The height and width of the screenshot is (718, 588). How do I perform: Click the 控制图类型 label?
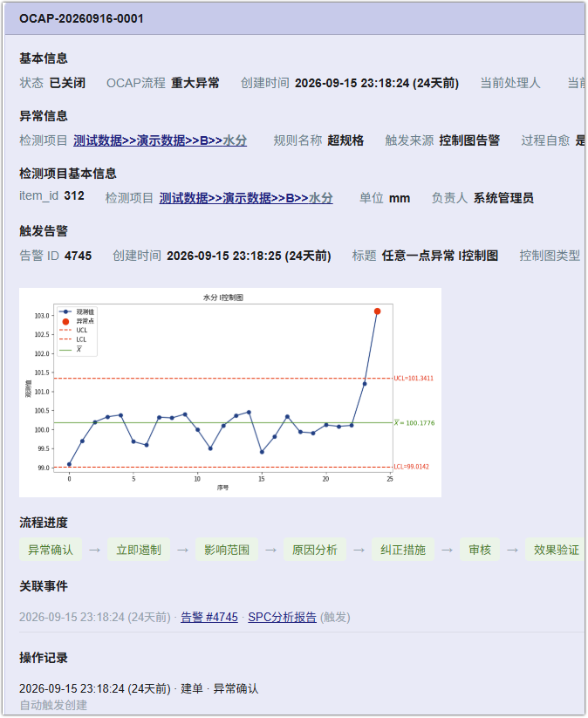coord(550,256)
